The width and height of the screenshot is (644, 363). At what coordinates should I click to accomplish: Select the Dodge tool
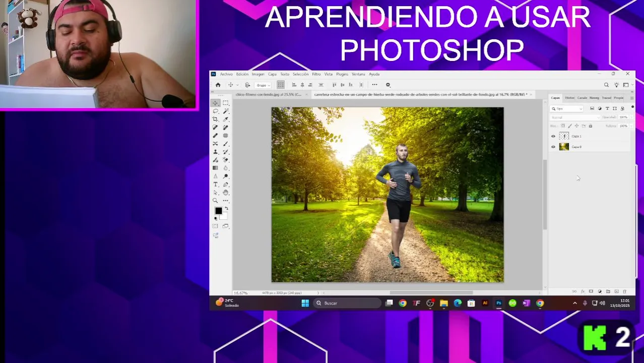point(226,176)
